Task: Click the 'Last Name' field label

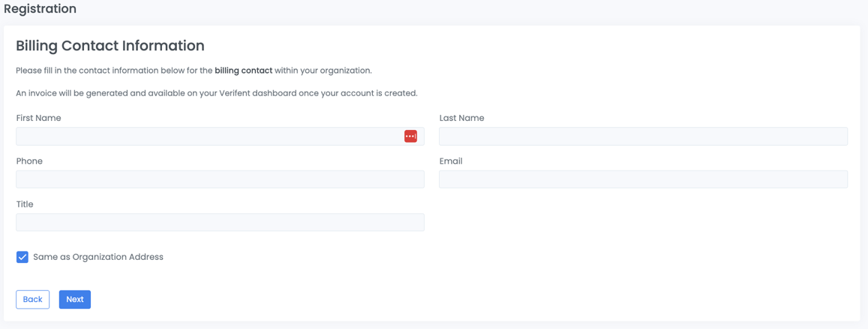Action: [461, 118]
